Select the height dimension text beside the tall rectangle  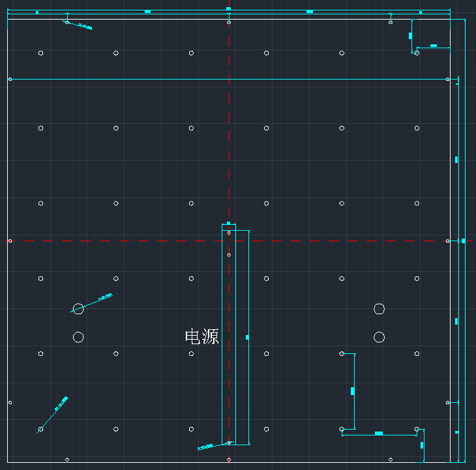click(x=247, y=337)
